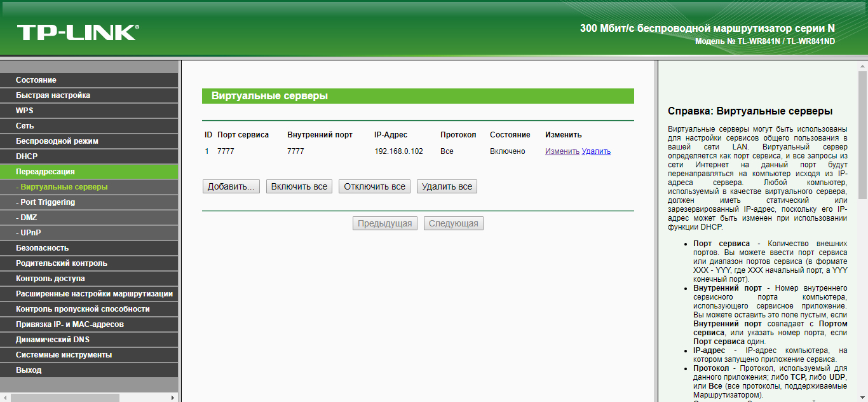This screenshot has width=868, height=402.
Task: Click the help panel scrollbar up arrow
Action: (863, 66)
